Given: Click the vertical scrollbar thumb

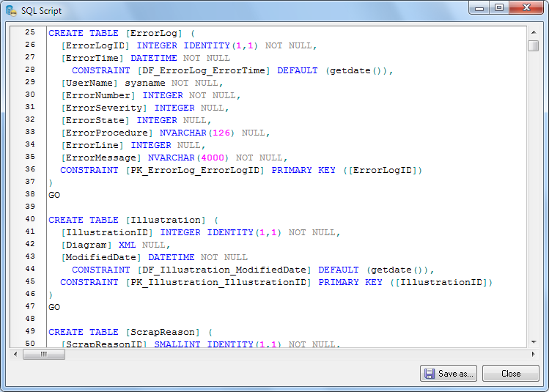Looking at the screenshot, I should [x=533, y=45].
